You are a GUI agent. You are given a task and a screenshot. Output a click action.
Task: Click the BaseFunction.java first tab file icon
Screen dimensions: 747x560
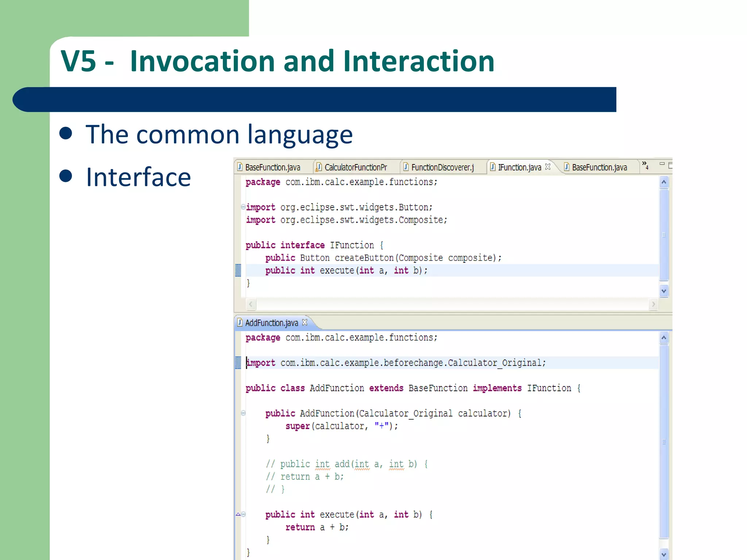pos(240,167)
